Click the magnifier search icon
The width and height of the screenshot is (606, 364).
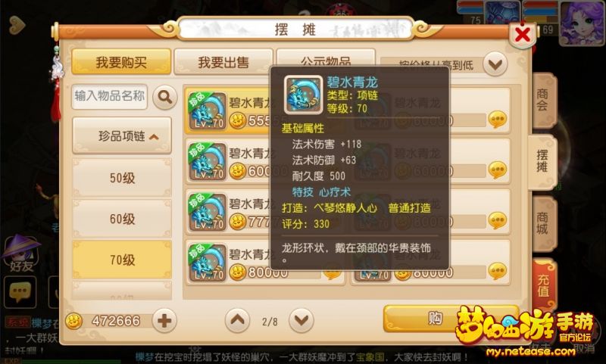(165, 97)
